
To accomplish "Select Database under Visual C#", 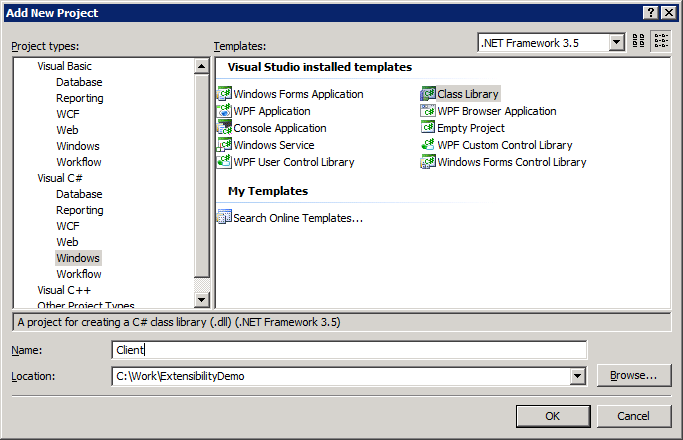I will pos(79,194).
